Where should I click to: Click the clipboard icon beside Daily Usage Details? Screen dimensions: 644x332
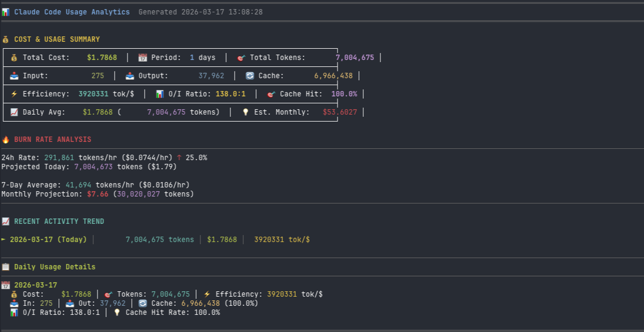point(5,267)
